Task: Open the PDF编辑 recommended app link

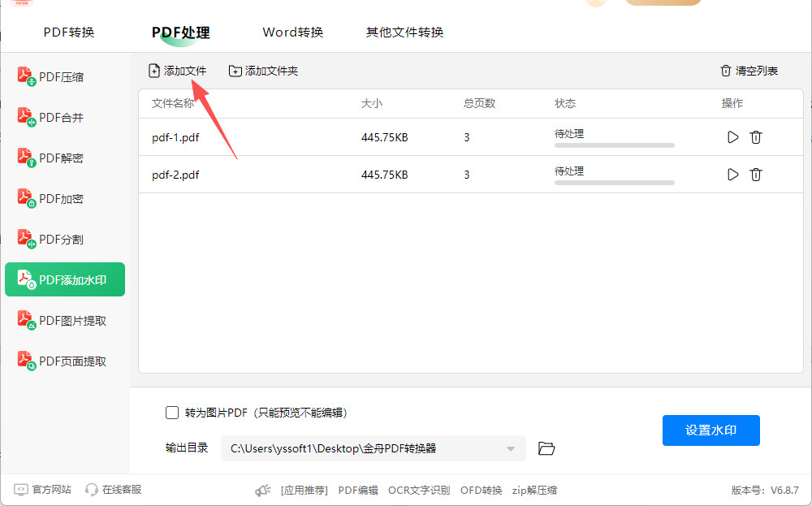Action: tap(358, 491)
